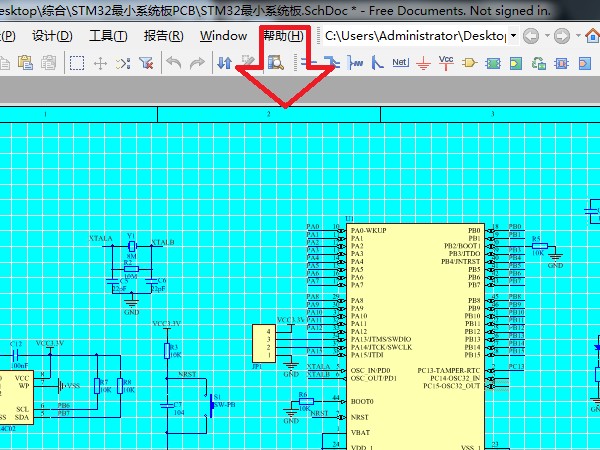The image size is (600, 450).
Task: Click the Back navigation arrow button
Action: pyautogui.click(x=531, y=36)
